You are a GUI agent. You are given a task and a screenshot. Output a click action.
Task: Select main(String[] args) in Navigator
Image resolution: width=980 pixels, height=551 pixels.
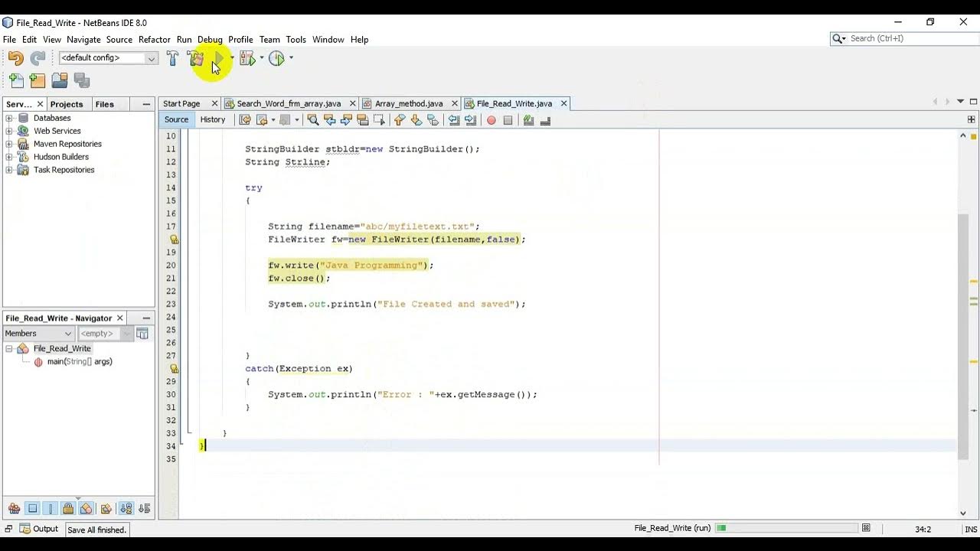[80, 361]
